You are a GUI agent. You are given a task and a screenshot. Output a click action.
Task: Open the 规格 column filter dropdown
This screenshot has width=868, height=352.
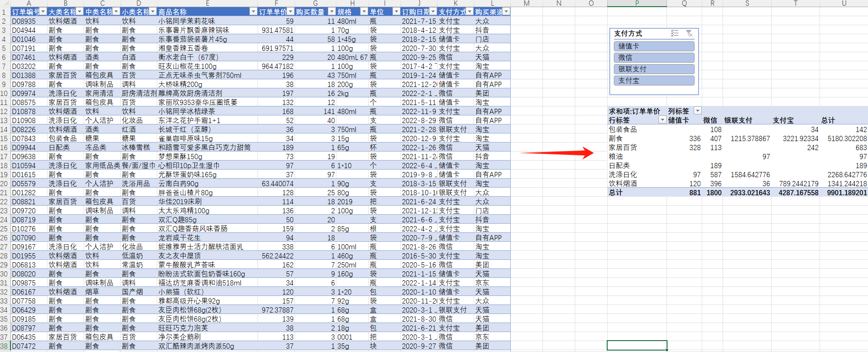pyautogui.click(x=364, y=11)
